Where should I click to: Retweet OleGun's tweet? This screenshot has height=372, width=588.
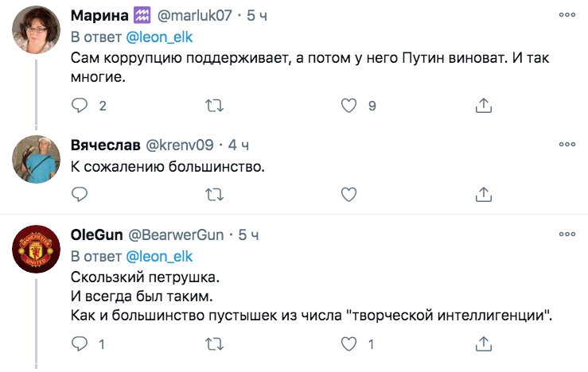tap(214, 343)
